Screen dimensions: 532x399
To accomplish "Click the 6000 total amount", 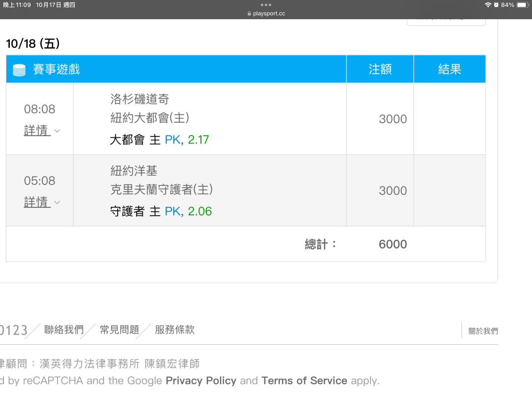I will click(393, 244).
